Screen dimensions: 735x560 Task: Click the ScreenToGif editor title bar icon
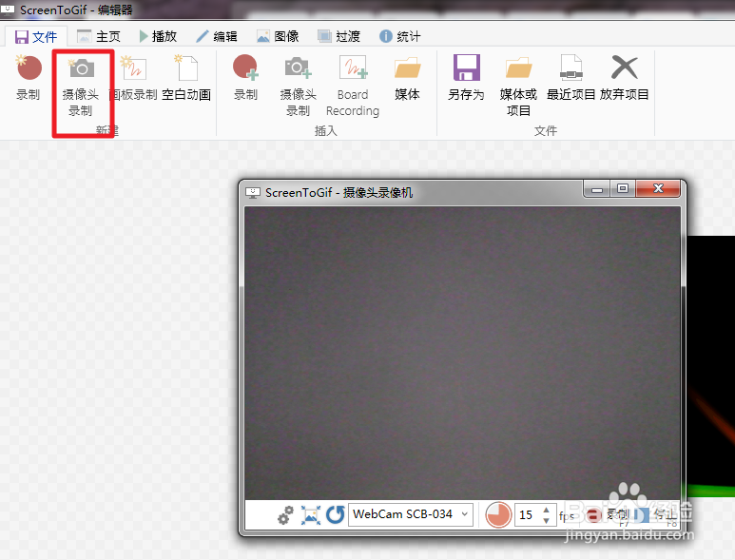(8, 9)
